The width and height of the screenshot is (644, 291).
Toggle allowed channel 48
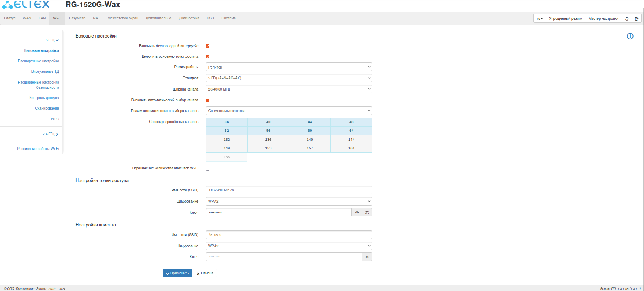click(351, 122)
